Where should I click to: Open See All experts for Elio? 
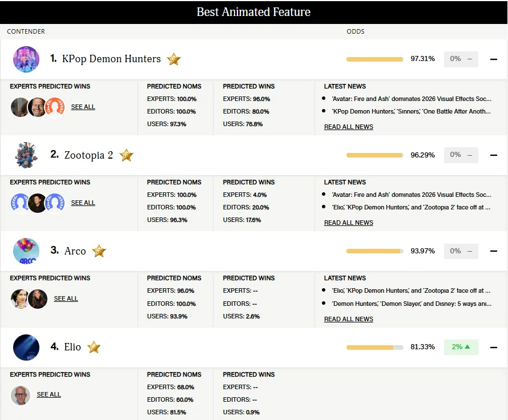click(49, 394)
